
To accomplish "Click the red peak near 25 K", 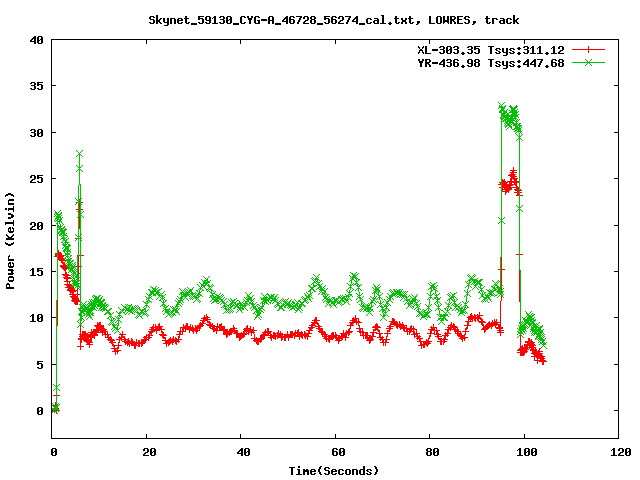I will (513, 171).
